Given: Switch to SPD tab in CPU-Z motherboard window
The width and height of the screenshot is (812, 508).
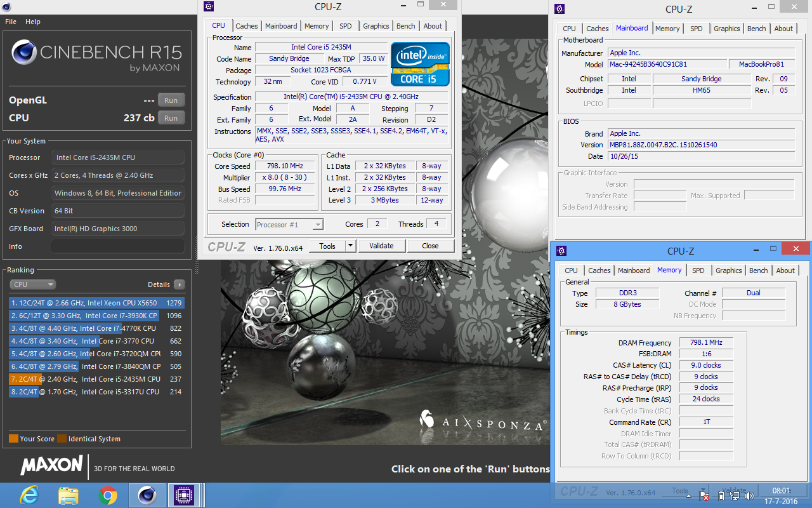Looking at the screenshot, I should (x=697, y=29).
